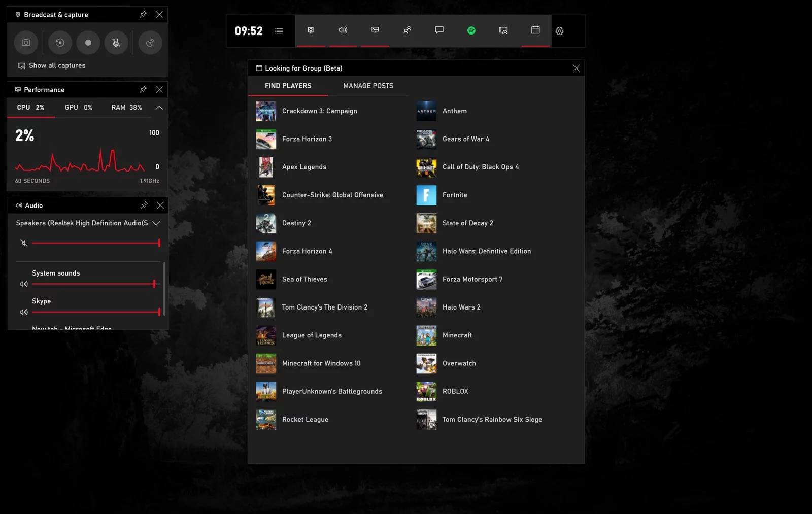Select the Overwatch game thumbnail

point(426,363)
